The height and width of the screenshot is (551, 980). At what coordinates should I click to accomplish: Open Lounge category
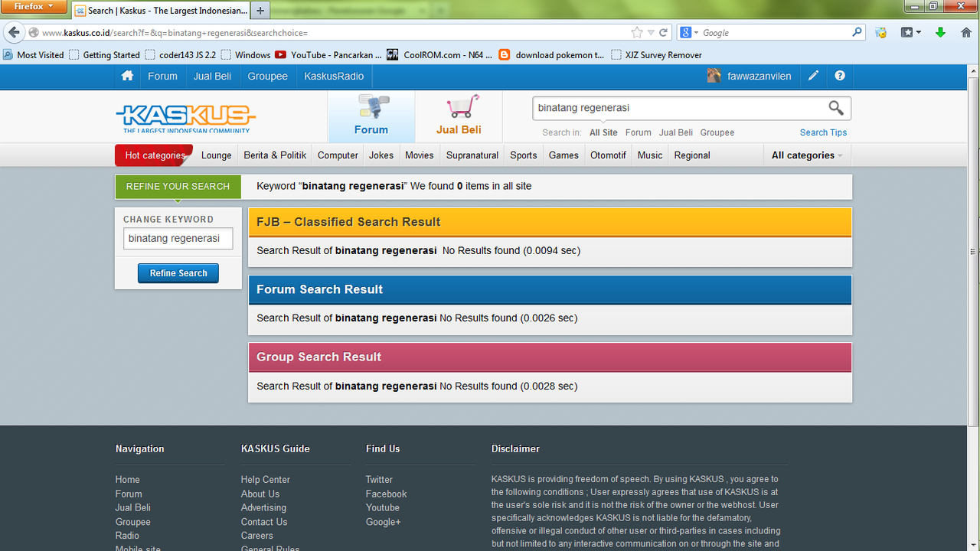(x=216, y=155)
